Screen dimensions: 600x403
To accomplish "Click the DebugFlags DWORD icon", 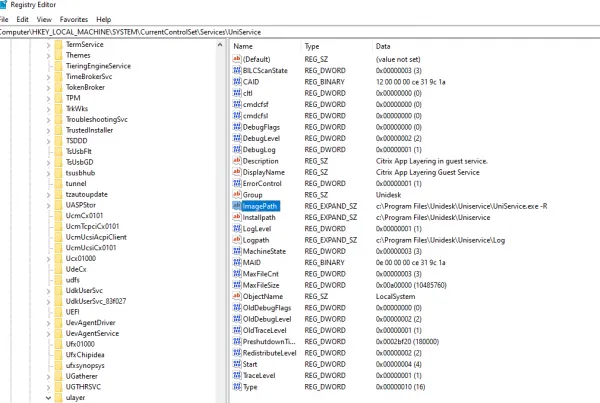I will pos(237,127).
